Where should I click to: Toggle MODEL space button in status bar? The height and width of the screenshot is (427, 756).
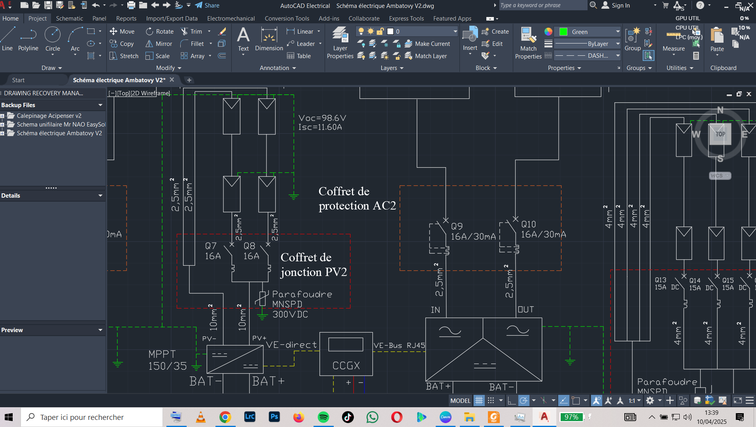click(x=461, y=400)
